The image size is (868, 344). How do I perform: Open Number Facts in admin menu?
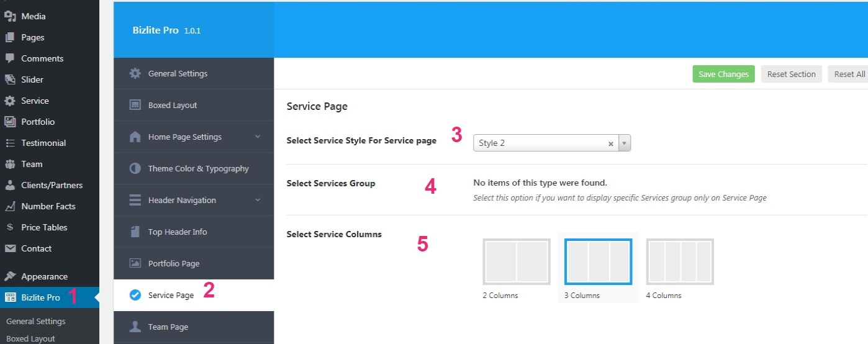click(50, 206)
